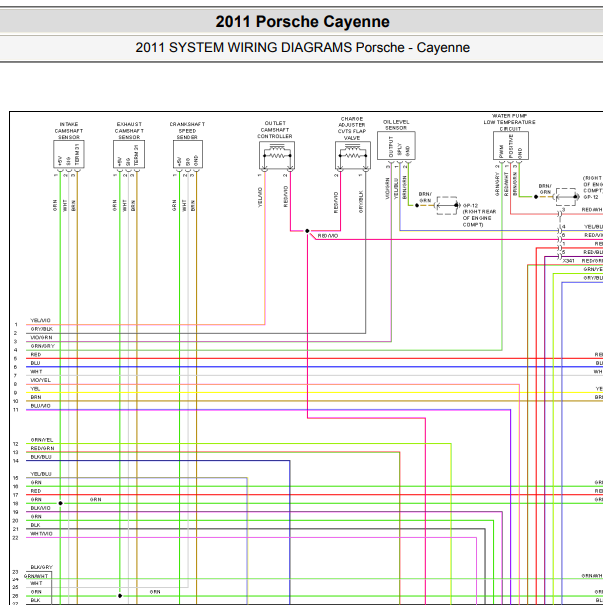Click the 'VIO/YEL' wire label at row 8
The height and width of the screenshot is (605, 603).
41,380
